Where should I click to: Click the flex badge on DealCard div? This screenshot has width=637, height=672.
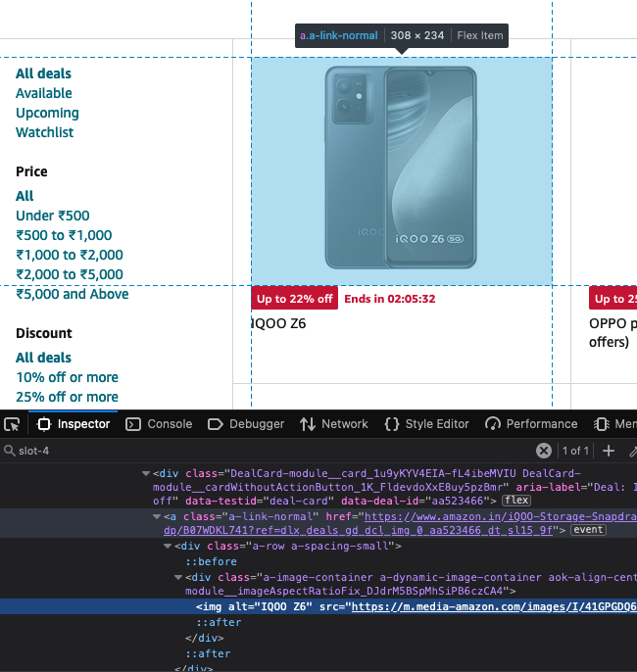pos(516,501)
